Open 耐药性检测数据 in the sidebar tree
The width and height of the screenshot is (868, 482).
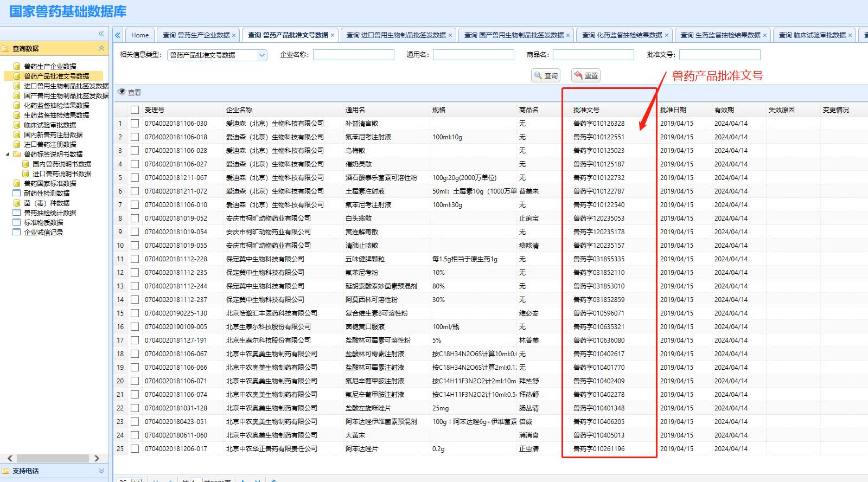click(x=47, y=193)
